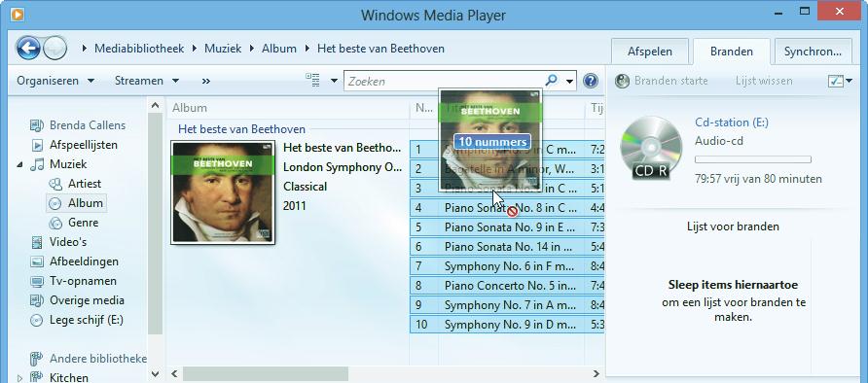Expand the Kitchen library node
The image size is (868, 383).
point(19,378)
